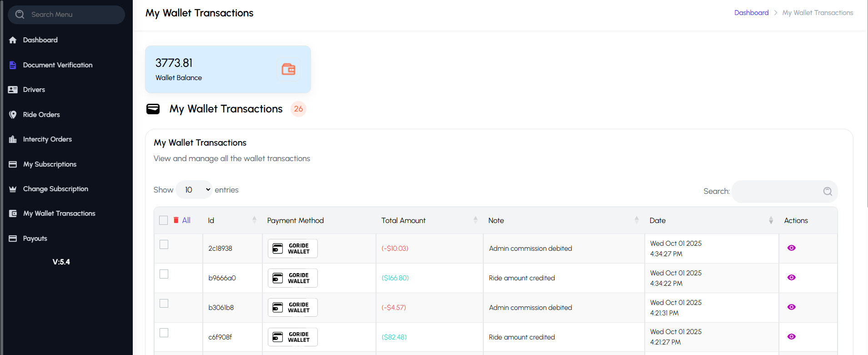This screenshot has width=868, height=355.
Task: Click the orange wallet icon on balance card
Action: [x=288, y=69]
